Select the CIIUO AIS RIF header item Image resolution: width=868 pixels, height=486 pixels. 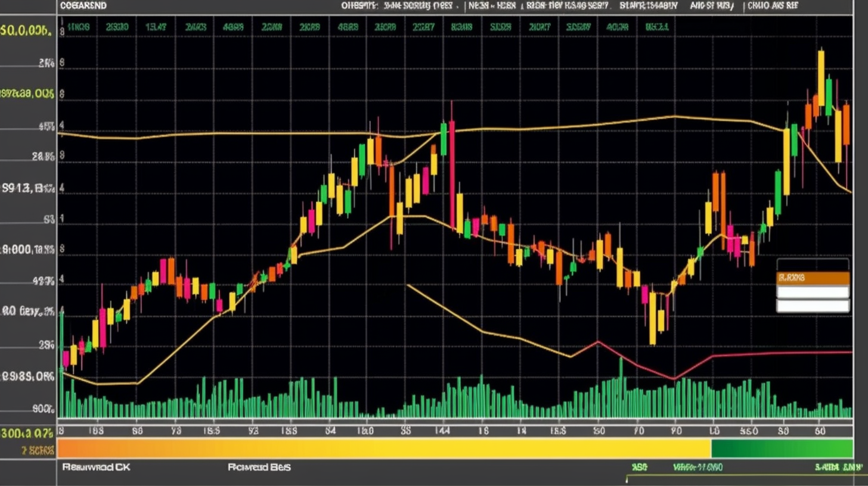(773, 6)
